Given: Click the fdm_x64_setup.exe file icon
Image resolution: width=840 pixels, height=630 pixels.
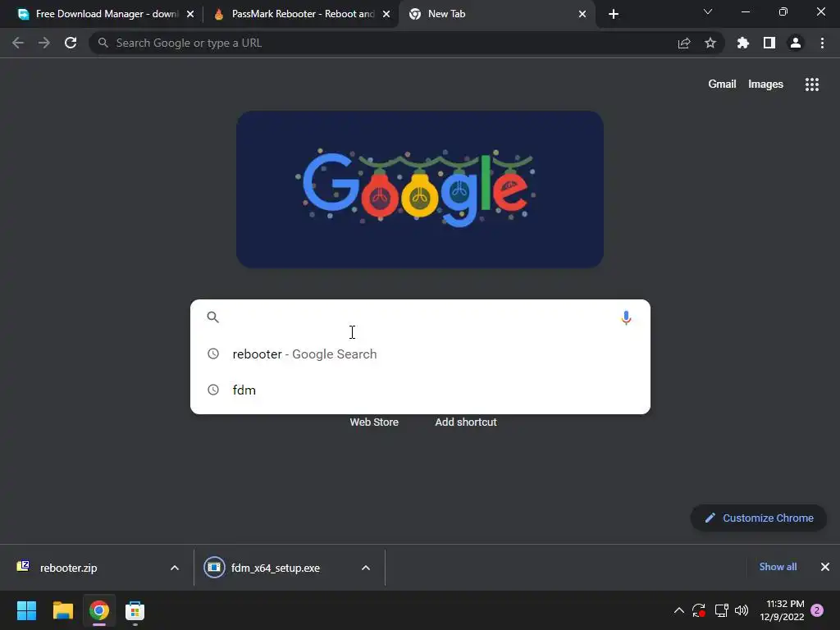Looking at the screenshot, I should (x=214, y=568).
